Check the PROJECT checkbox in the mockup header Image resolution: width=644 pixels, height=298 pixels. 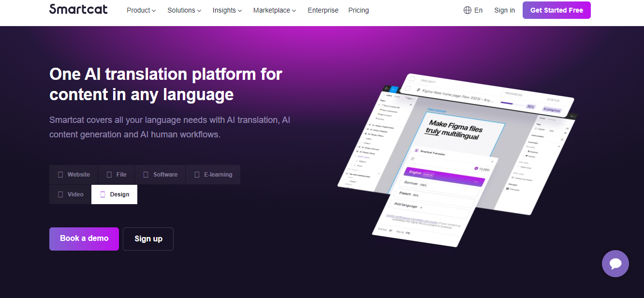pyautogui.click(x=412, y=78)
